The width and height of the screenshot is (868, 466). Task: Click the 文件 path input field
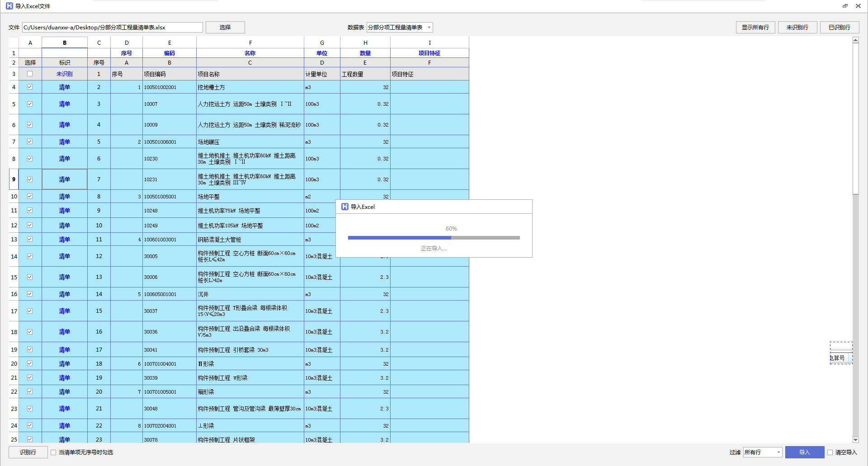click(x=113, y=28)
